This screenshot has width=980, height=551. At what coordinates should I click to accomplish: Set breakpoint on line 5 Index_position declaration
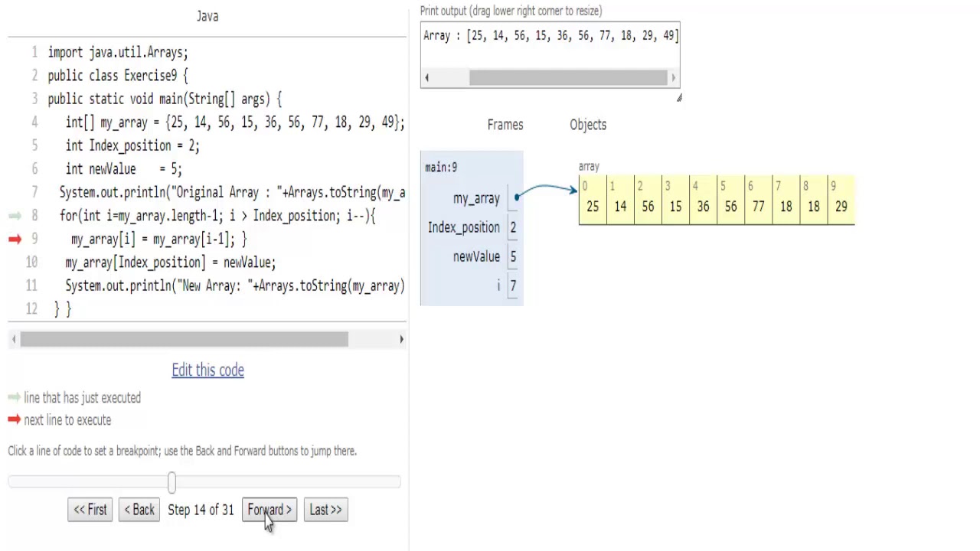(x=132, y=146)
